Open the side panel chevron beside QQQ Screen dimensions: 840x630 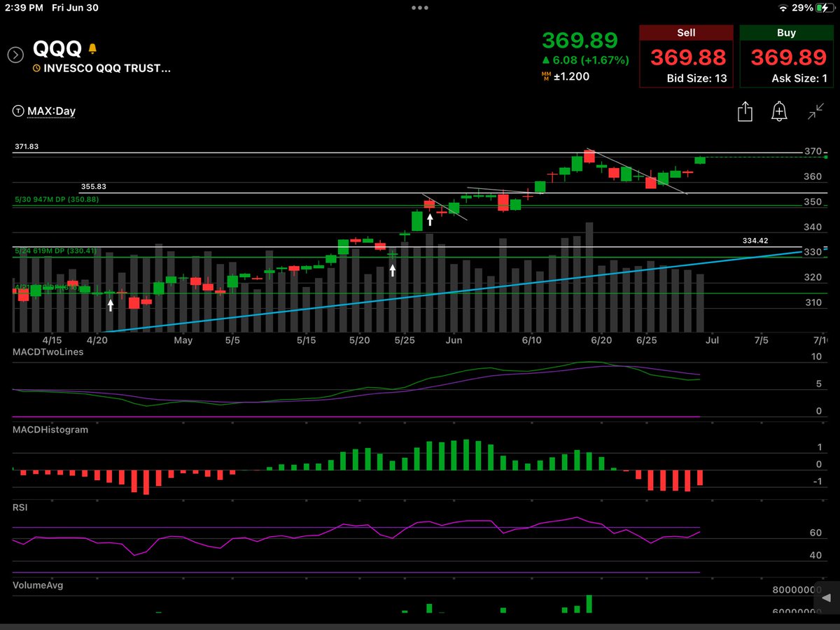tap(15, 55)
